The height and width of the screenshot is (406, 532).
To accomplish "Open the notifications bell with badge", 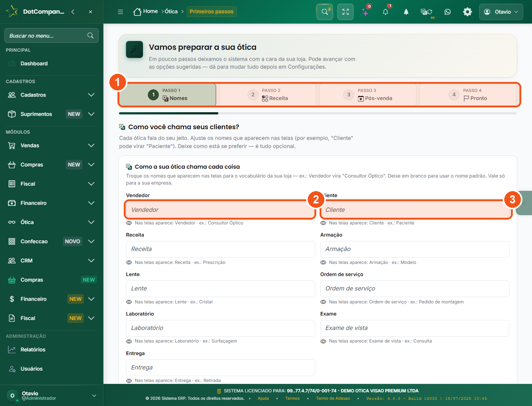I will point(385,12).
